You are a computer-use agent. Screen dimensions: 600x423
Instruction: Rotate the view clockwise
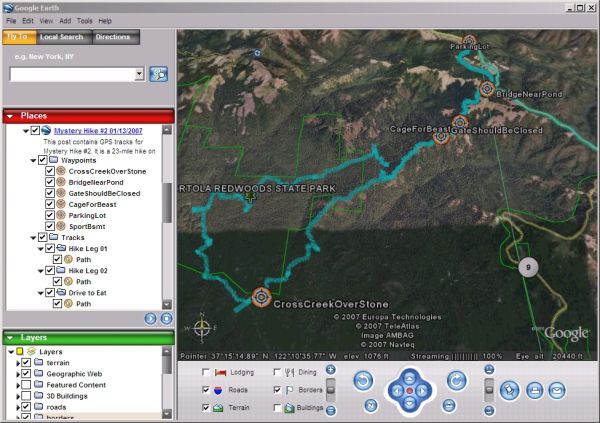456,381
